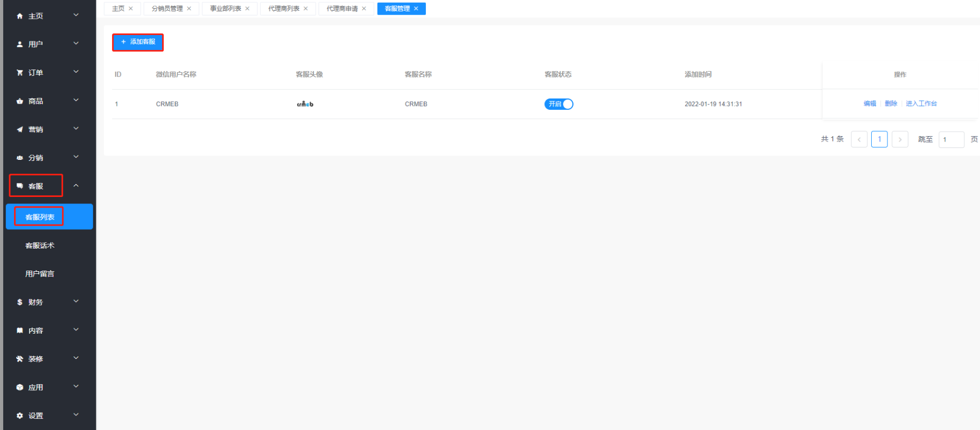Click the gear icon beside 设置

click(x=20, y=415)
